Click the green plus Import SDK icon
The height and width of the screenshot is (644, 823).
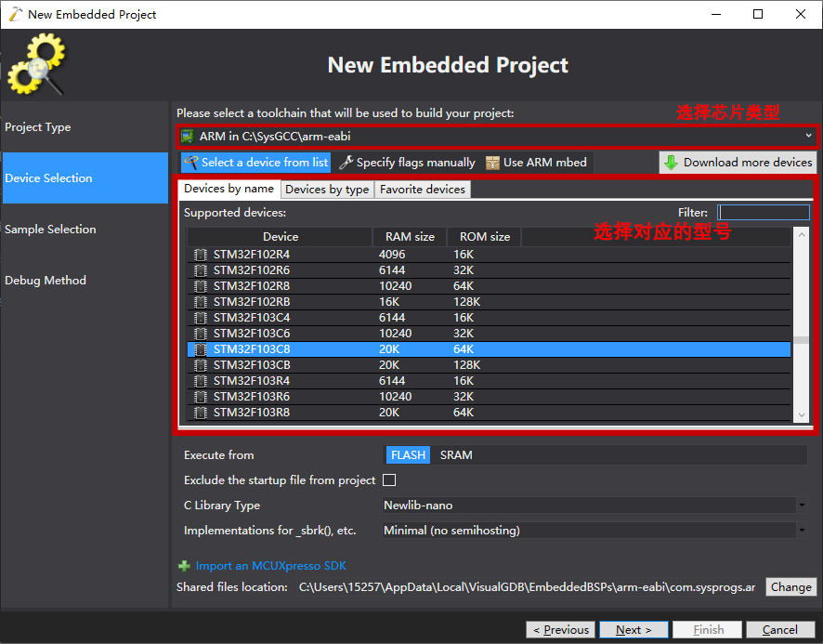[x=184, y=566]
